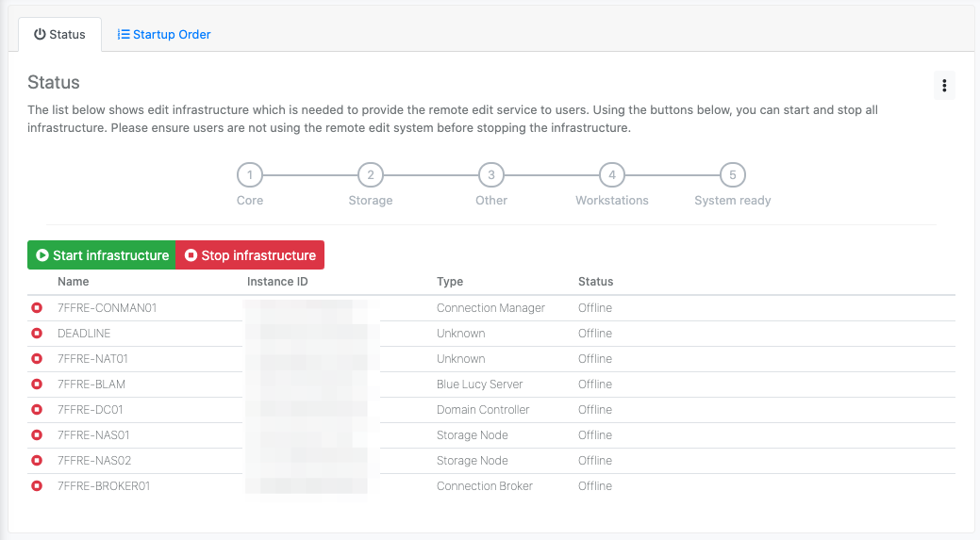
Task: Select the Status tab
Action: (59, 35)
